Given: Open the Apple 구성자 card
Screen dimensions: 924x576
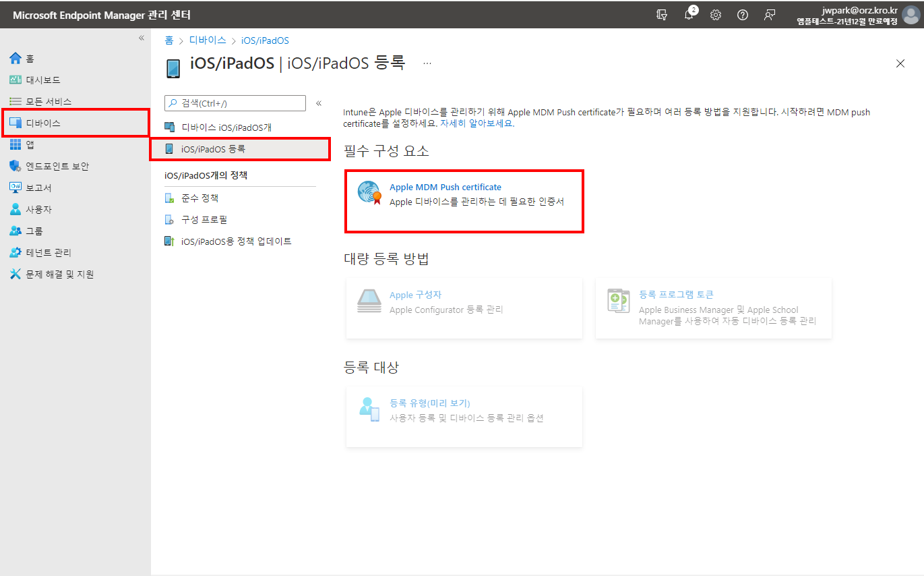Looking at the screenshot, I should point(464,308).
